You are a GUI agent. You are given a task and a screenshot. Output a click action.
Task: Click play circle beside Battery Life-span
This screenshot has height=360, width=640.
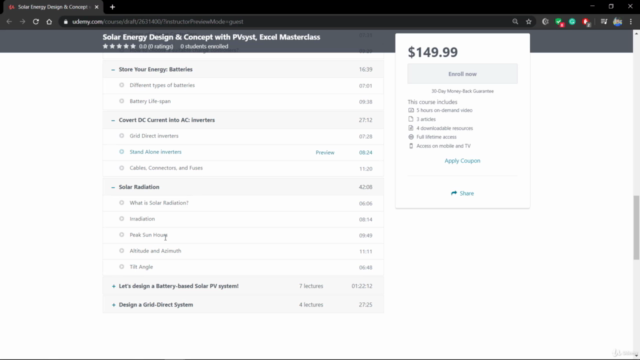pyautogui.click(x=122, y=101)
